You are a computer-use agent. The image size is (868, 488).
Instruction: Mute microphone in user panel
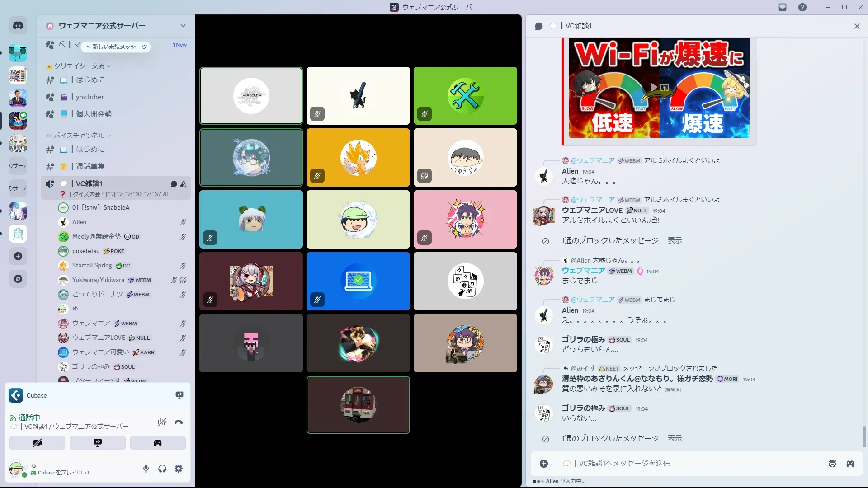tap(146, 469)
